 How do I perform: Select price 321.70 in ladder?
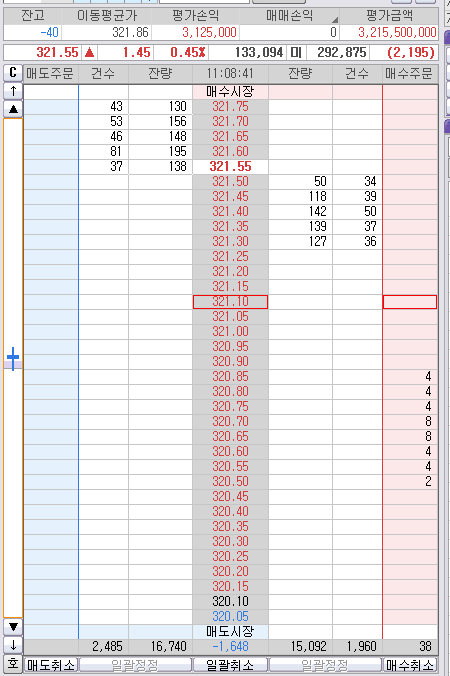click(230, 122)
